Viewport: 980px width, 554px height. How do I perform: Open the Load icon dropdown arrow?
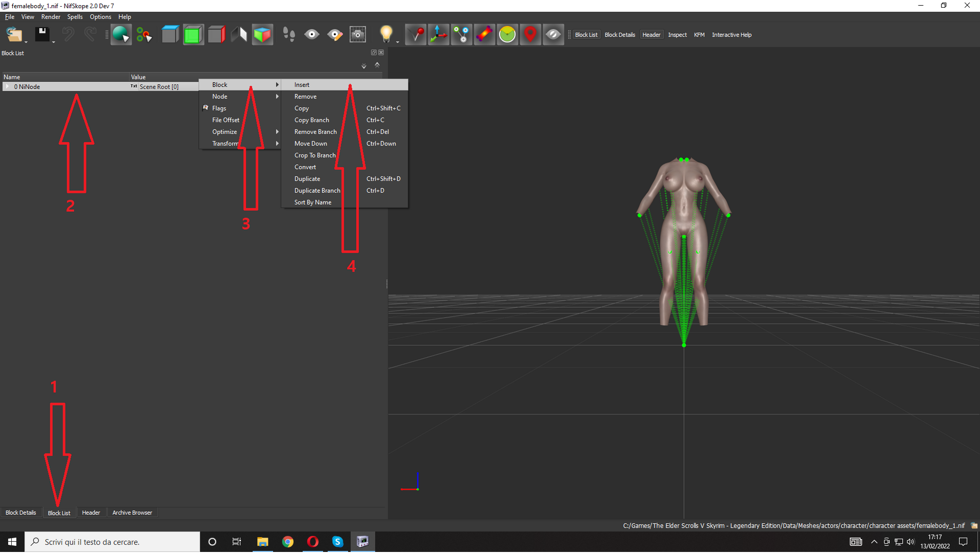[26, 41]
